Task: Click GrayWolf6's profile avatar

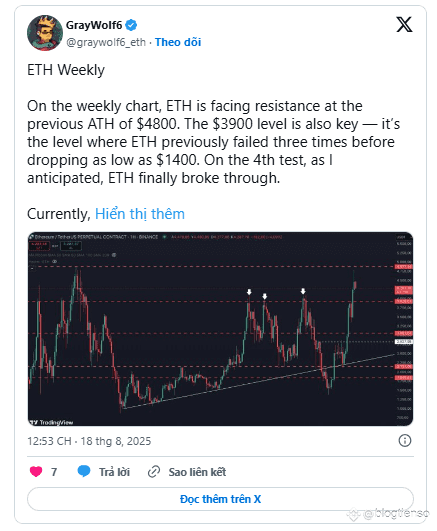Action: [x=45, y=33]
